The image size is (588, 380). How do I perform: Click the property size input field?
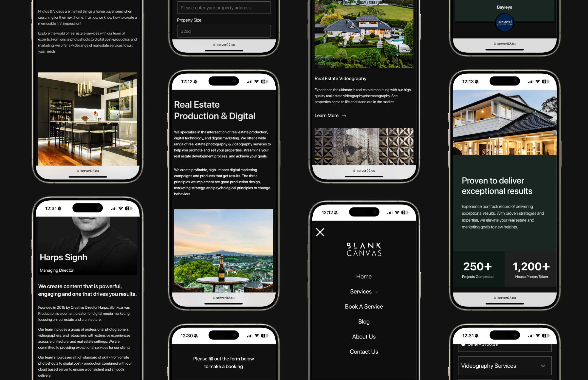click(222, 31)
